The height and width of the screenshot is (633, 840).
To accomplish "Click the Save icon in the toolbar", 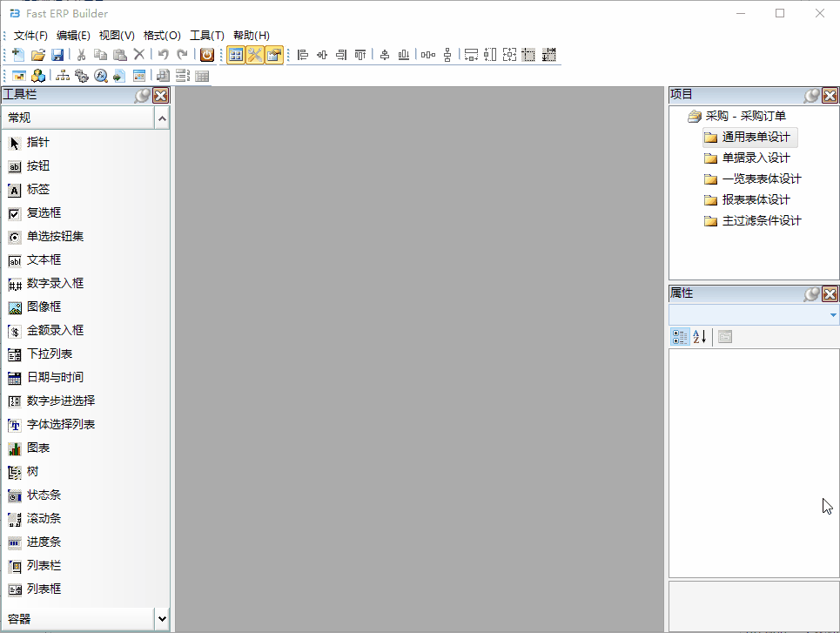I will [x=57, y=55].
